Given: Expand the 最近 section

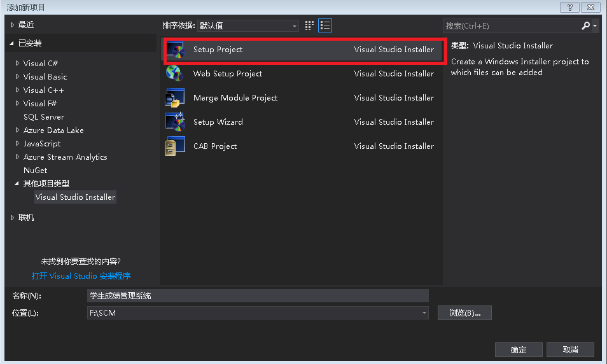Looking at the screenshot, I should (x=12, y=25).
